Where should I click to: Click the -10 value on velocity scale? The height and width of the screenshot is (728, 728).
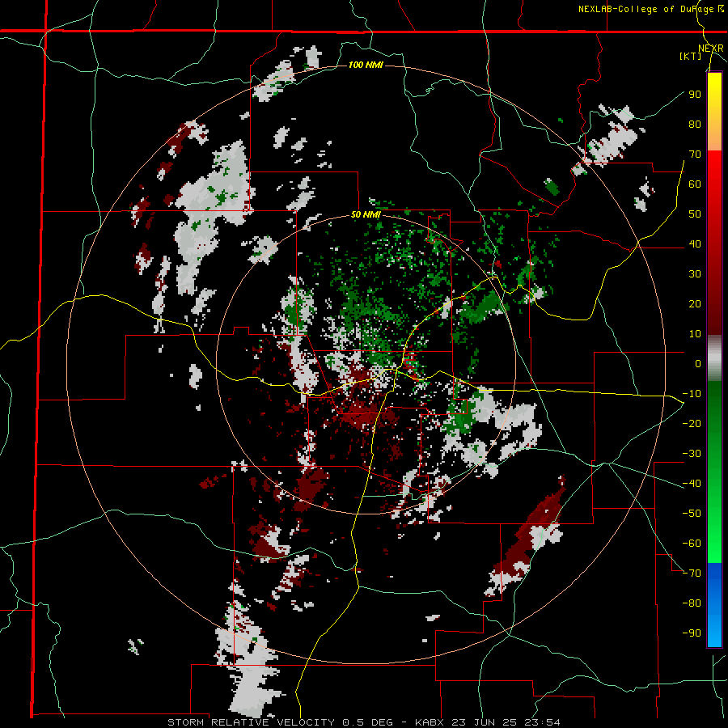[692, 394]
